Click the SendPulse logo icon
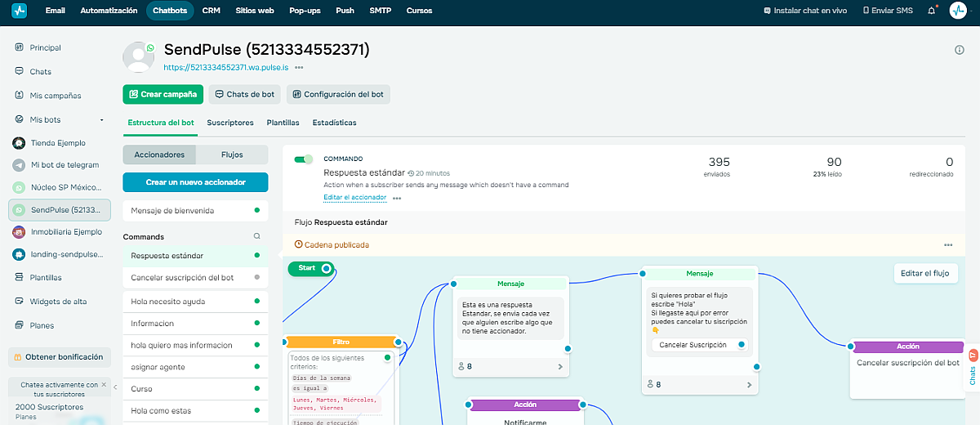 (x=19, y=11)
